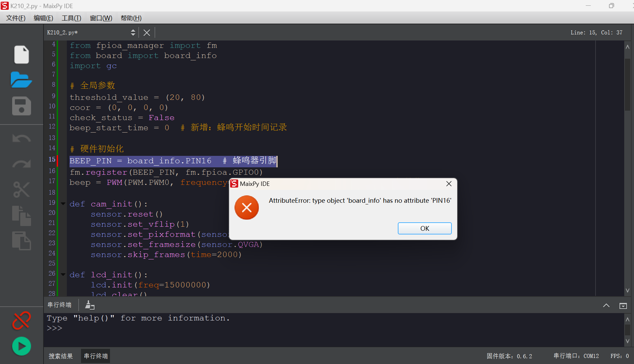The image size is (634, 364).
Task: Click the editor scrollbar down arrow
Action: pos(628,290)
